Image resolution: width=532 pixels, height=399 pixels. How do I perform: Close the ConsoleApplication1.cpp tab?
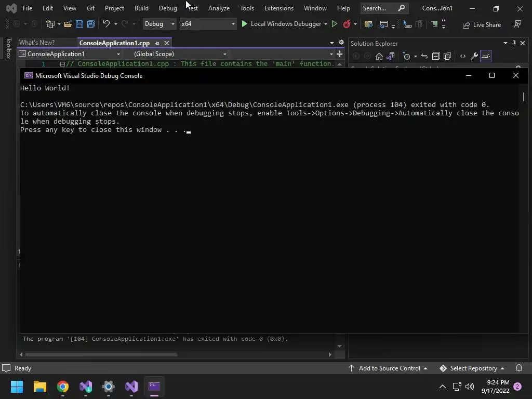tap(167, 43)
